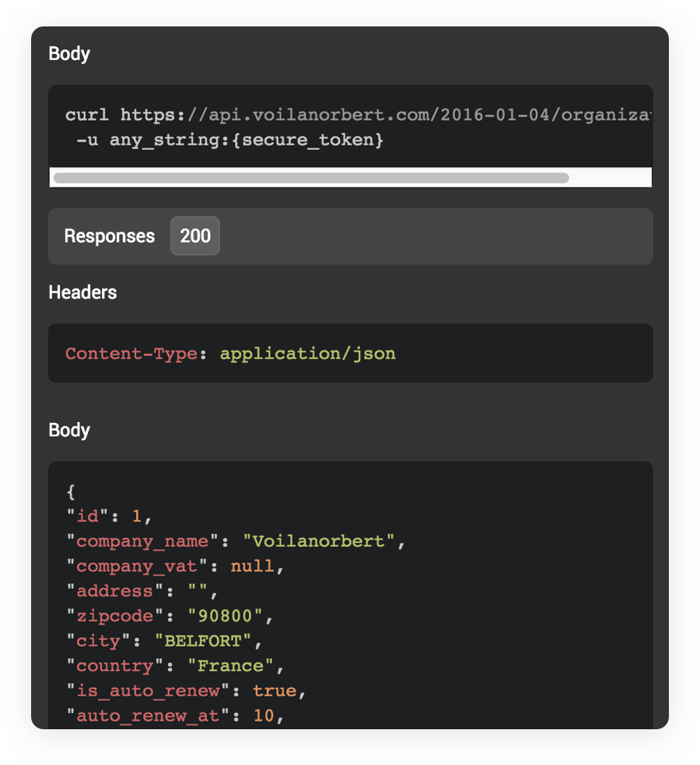This screenshot has width=700, height=765.
Task: Click the true value of is_auto_renew
Action: 274,690
